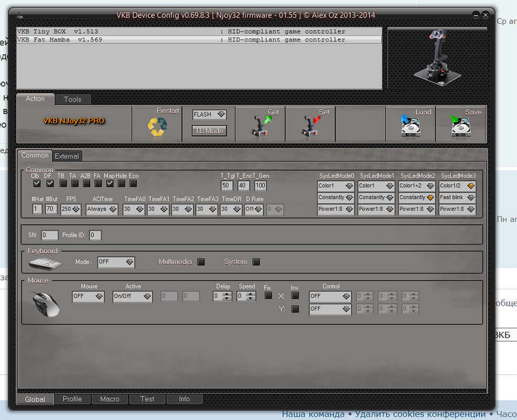
Task: Open the TimeFA1 dropdown
Action: click(158, 209)
